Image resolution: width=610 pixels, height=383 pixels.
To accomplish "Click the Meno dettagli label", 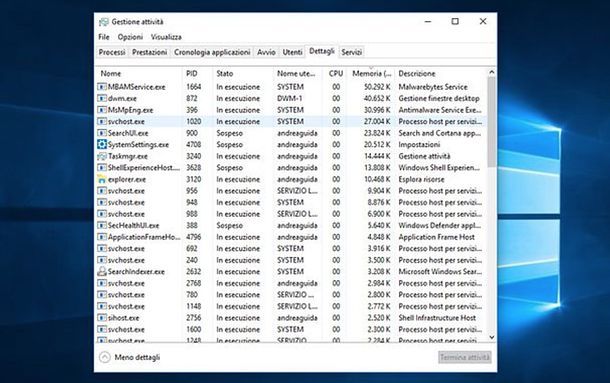I will click(x=137, y=357).
